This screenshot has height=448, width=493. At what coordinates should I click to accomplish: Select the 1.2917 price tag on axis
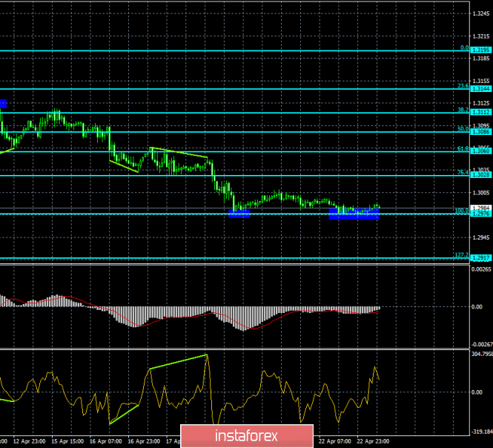(x=482, y=257)
